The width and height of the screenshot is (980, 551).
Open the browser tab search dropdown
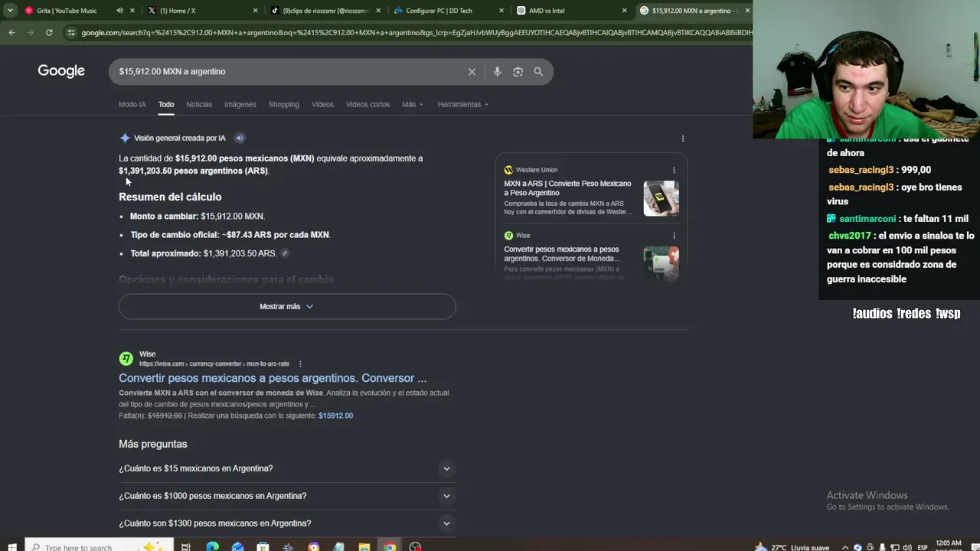pyautogui.click(x=10, y=11)
